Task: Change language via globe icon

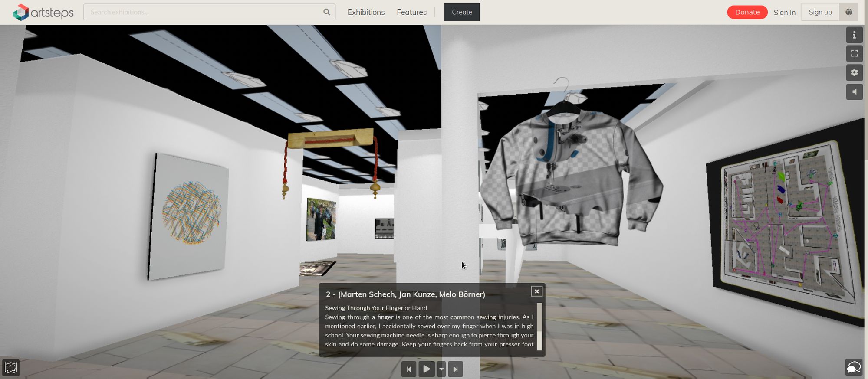Action: point(848,12)
